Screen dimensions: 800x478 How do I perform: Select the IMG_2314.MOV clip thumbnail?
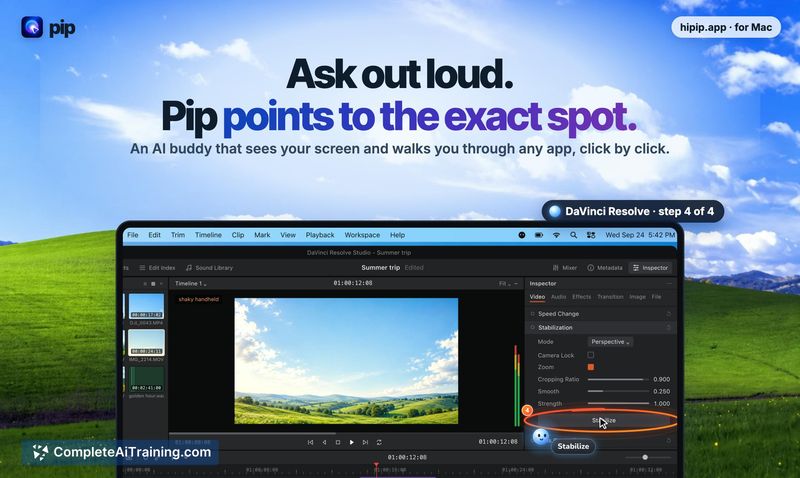click(x=146, y=342)
